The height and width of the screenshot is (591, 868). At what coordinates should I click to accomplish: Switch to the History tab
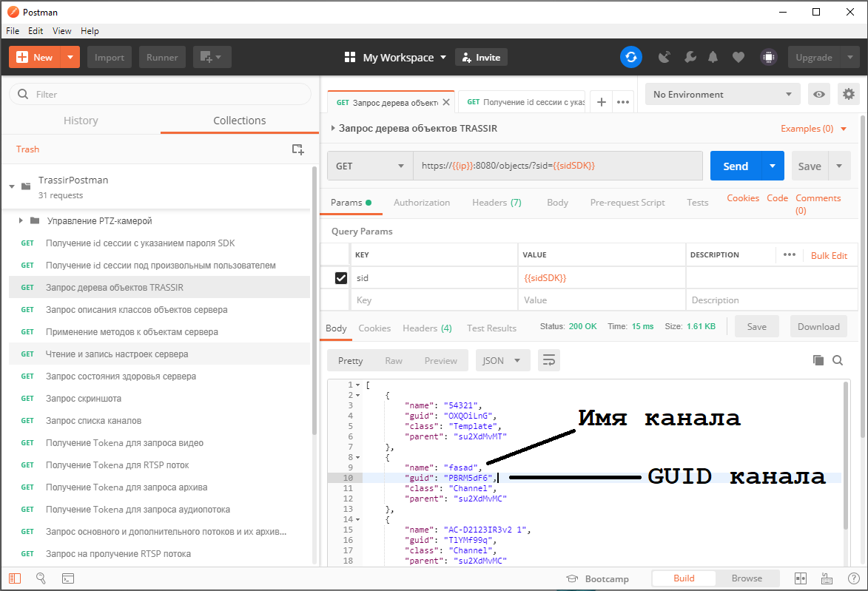point(81,121)
